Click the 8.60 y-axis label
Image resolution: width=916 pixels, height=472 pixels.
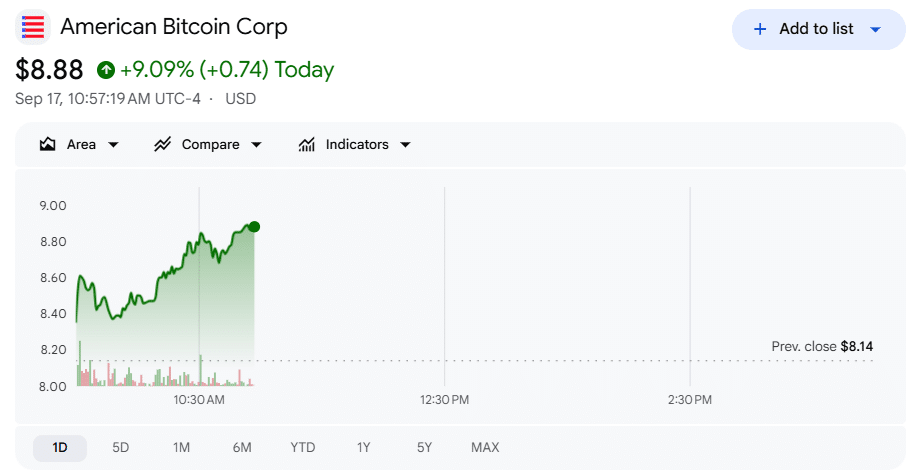point(53,278)
